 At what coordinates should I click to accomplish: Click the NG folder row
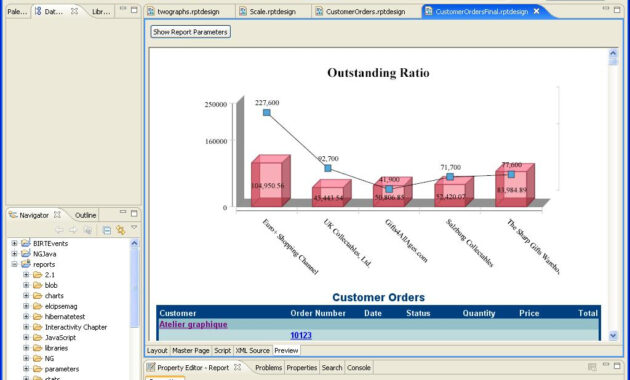pyautogui.click(x=43, y=358)
